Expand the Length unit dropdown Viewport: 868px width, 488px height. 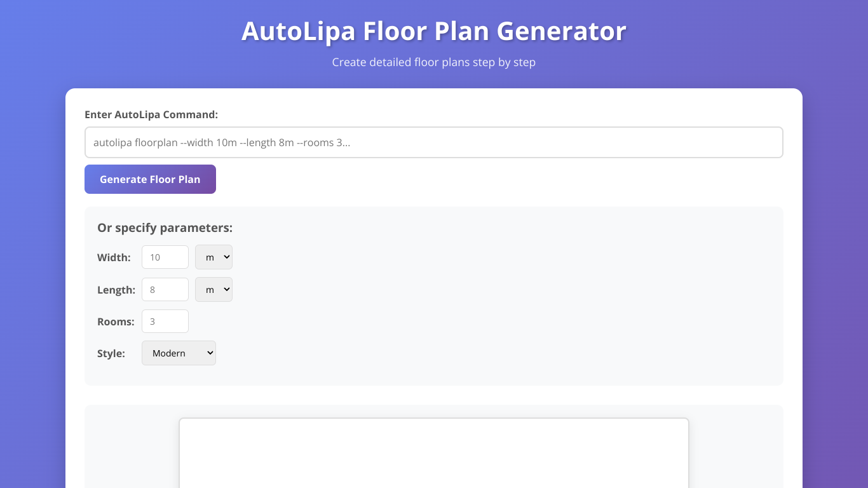tap(214, 290)
